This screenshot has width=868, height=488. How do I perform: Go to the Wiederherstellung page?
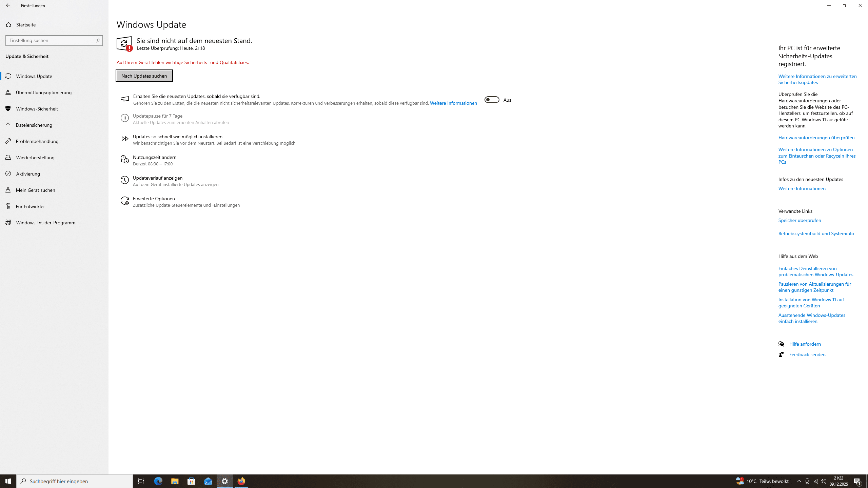coord(35,158)
